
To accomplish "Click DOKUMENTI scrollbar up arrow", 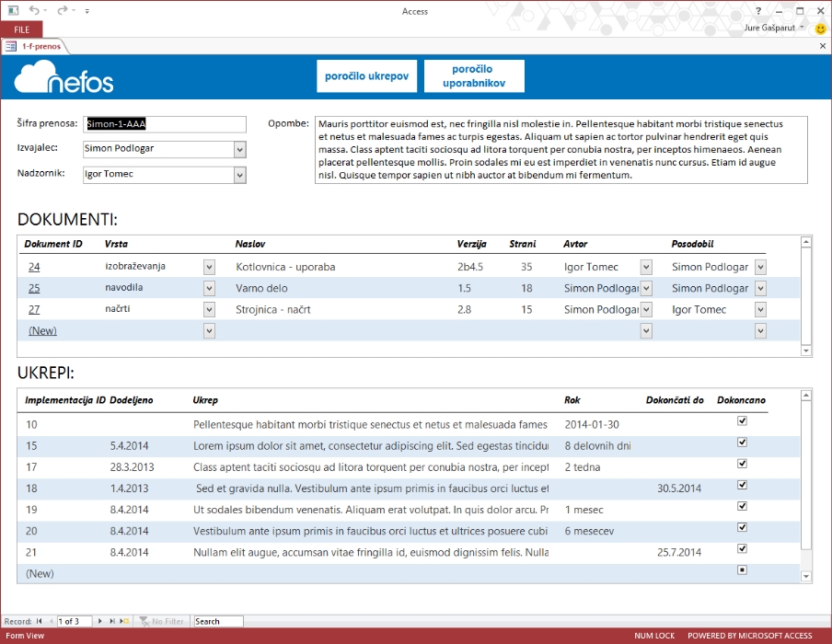I will (806, 242).
